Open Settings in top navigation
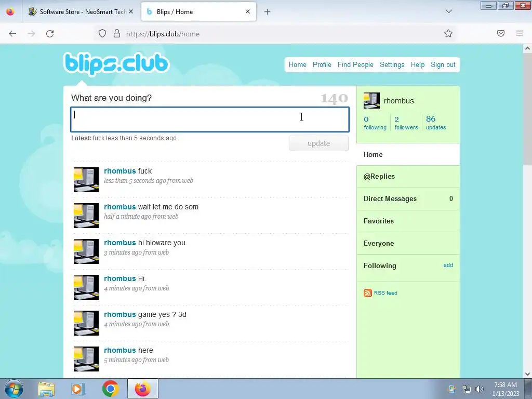 [392, 64]
